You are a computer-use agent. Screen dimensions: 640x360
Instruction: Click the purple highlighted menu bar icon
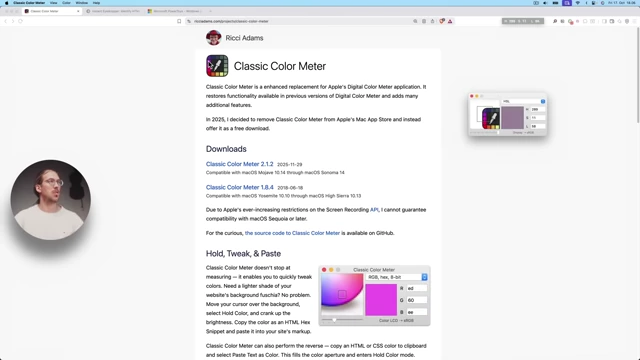pos(567,3)
